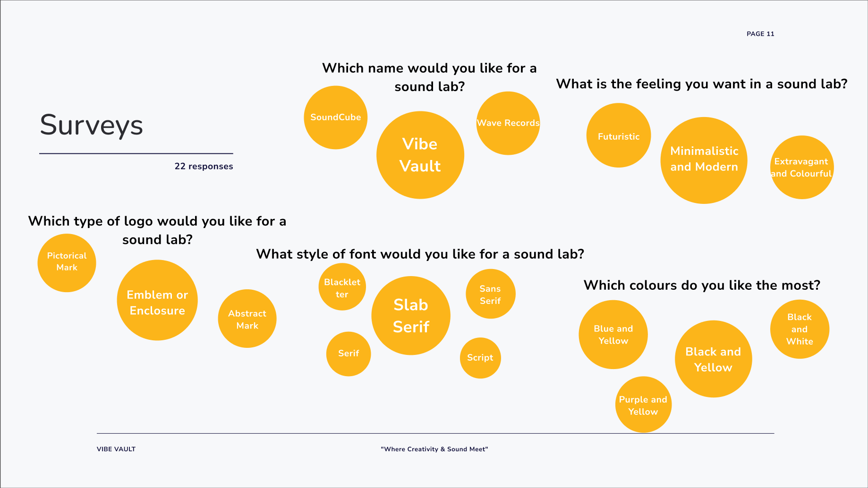
Task: Select the Serif font bubble
Action: [x=349, y=354]
